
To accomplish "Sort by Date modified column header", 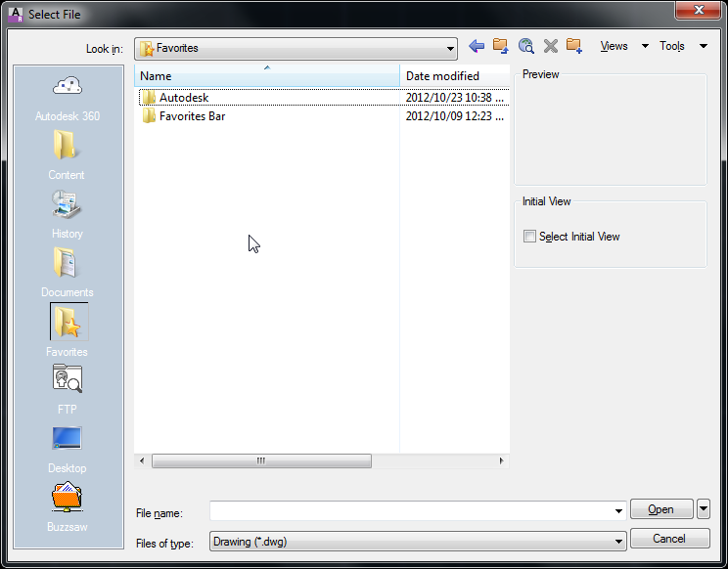I will coord(455,75).
